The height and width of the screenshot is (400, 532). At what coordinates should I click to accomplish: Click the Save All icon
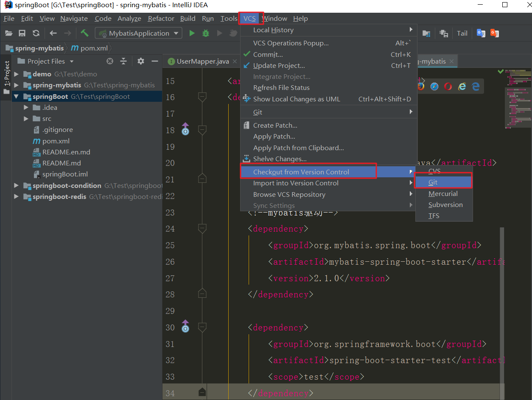coord(22,33)
